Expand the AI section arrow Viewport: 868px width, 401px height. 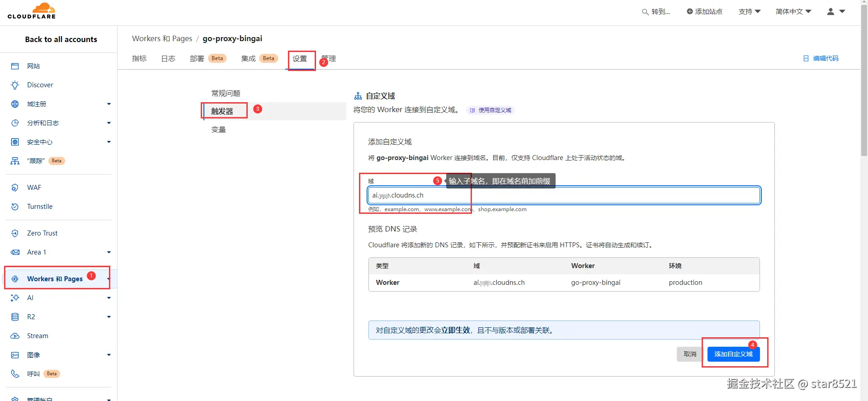click(109, 298)
